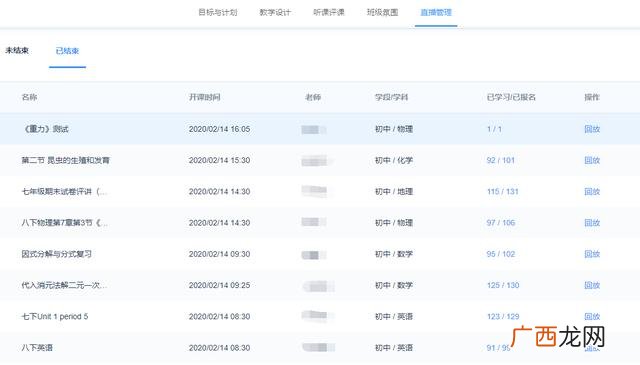Click the 123 / 129 attendance figure
Screen dimensions: 640x365
(x=503, y=316)
